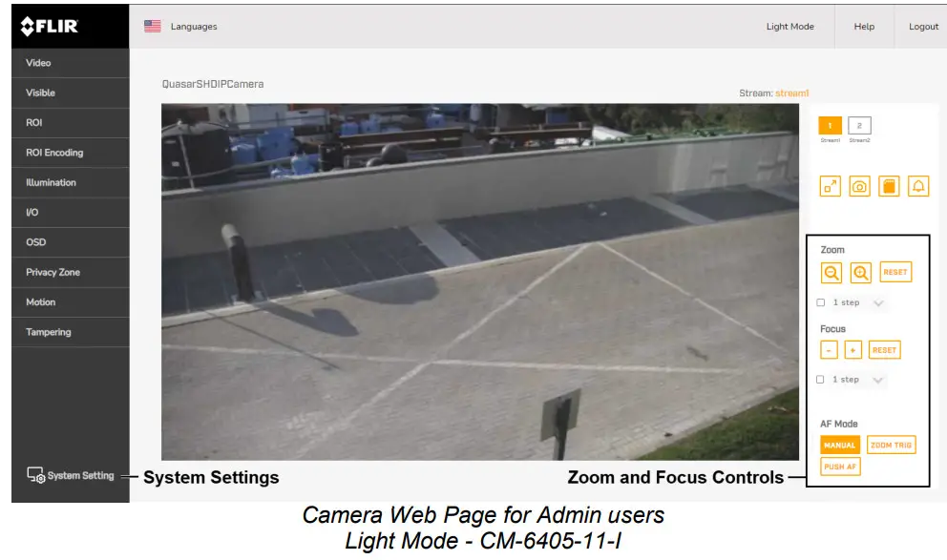This screenshot has width=947, height=560.
Task: Click the System Setting gear monitor icon
Action: pyautogui.click(x=35, y=475)
